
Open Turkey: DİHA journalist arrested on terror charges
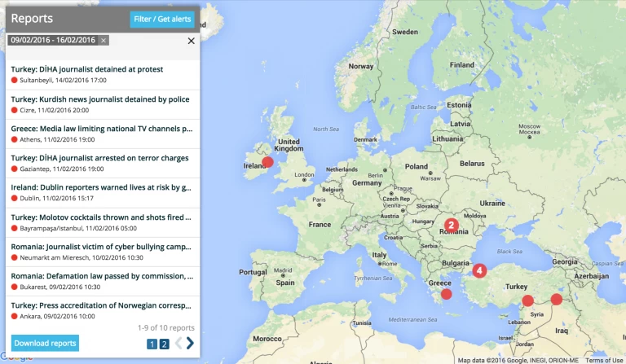tap(99, 158)
